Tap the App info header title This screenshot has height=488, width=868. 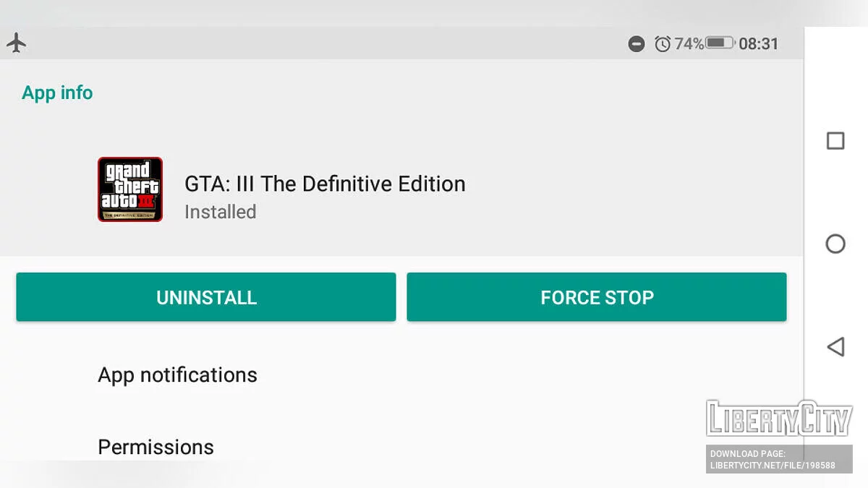57,93
